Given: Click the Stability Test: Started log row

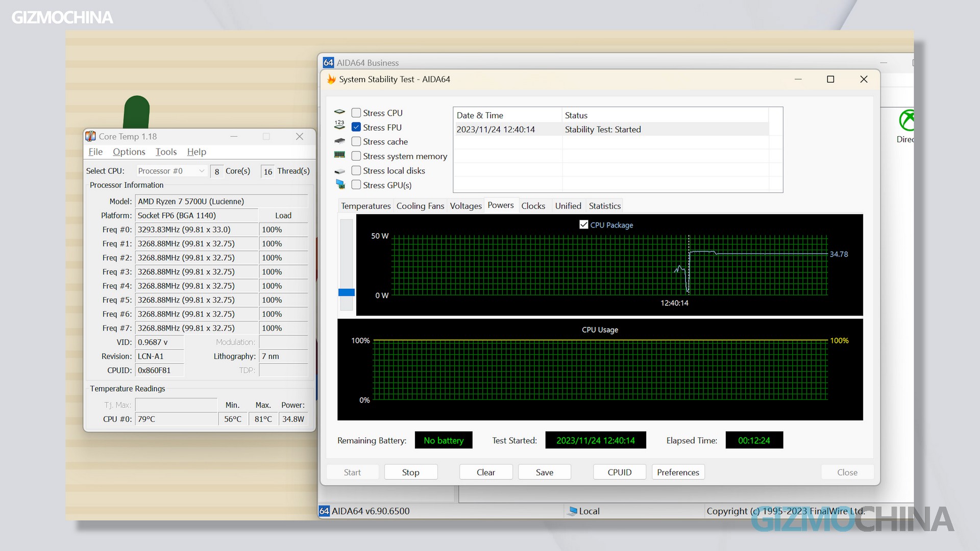Looking at the screenshot, I should [611, 129].
